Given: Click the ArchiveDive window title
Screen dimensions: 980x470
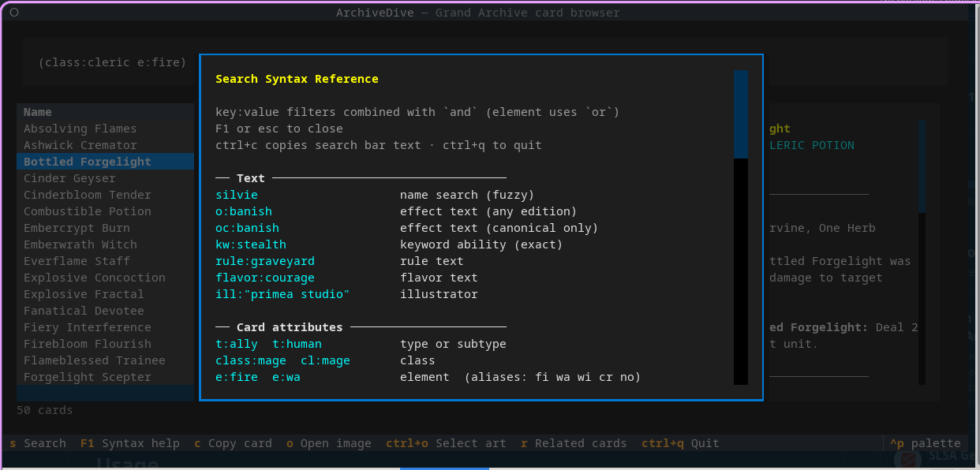Looking at the screenshot, I should pos(478,13).
